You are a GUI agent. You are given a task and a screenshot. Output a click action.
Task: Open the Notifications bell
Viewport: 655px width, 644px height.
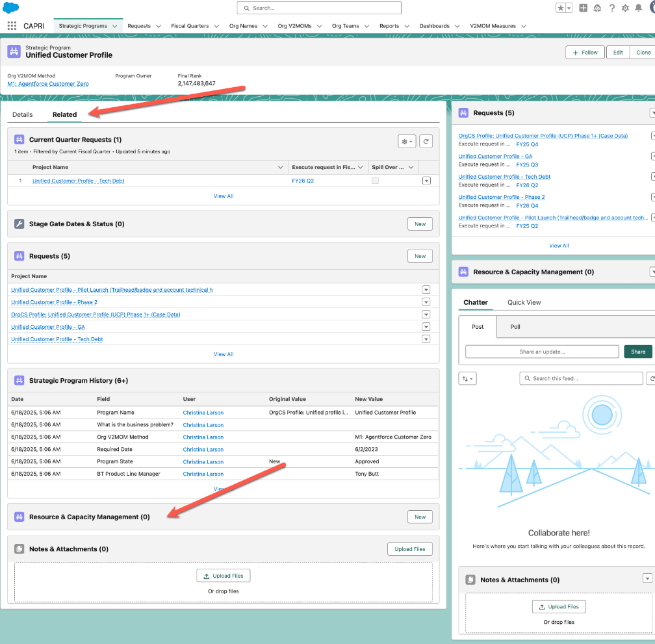[638, 8]
